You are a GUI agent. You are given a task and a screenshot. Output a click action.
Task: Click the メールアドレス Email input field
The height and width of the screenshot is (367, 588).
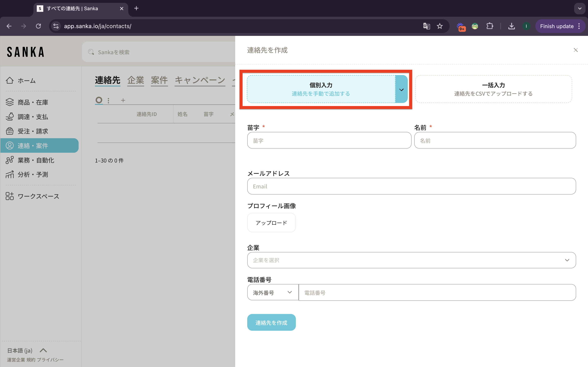click(x=411, y=186)
